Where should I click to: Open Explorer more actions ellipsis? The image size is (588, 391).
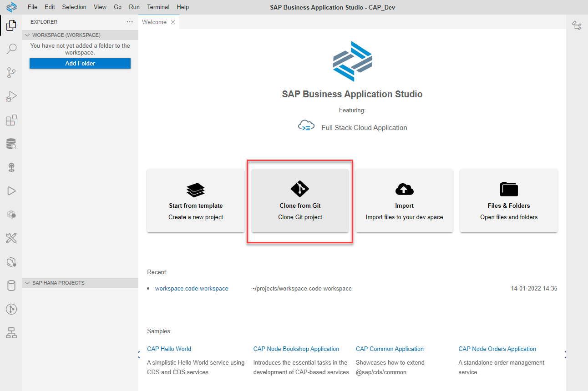click(x=130, y=22)
